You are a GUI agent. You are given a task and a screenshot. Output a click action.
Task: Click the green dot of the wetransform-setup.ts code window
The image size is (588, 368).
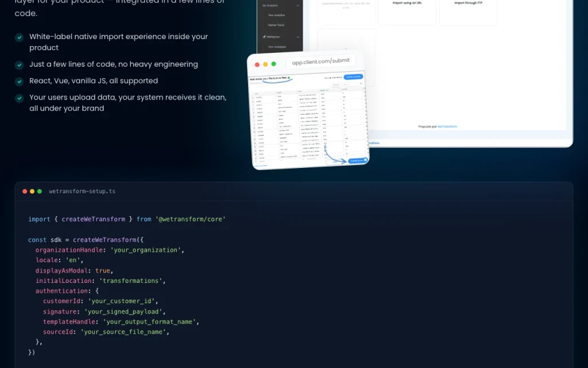tap(40, 191)
